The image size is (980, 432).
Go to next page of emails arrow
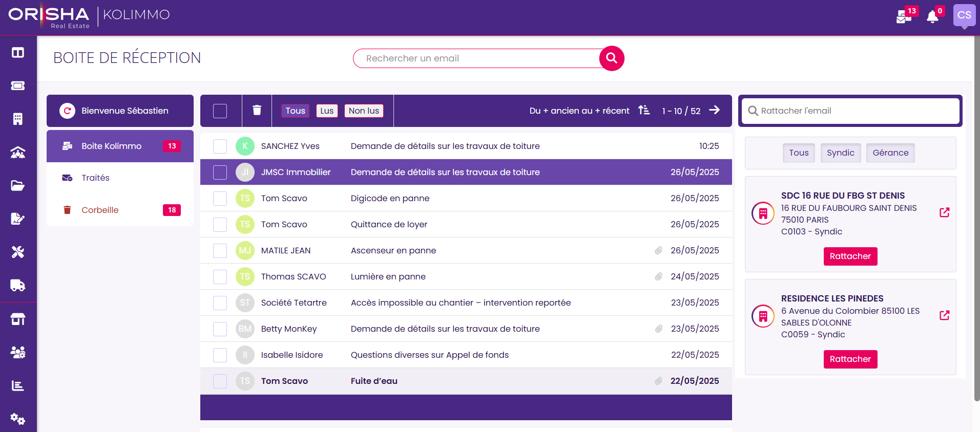pos(715,110)
